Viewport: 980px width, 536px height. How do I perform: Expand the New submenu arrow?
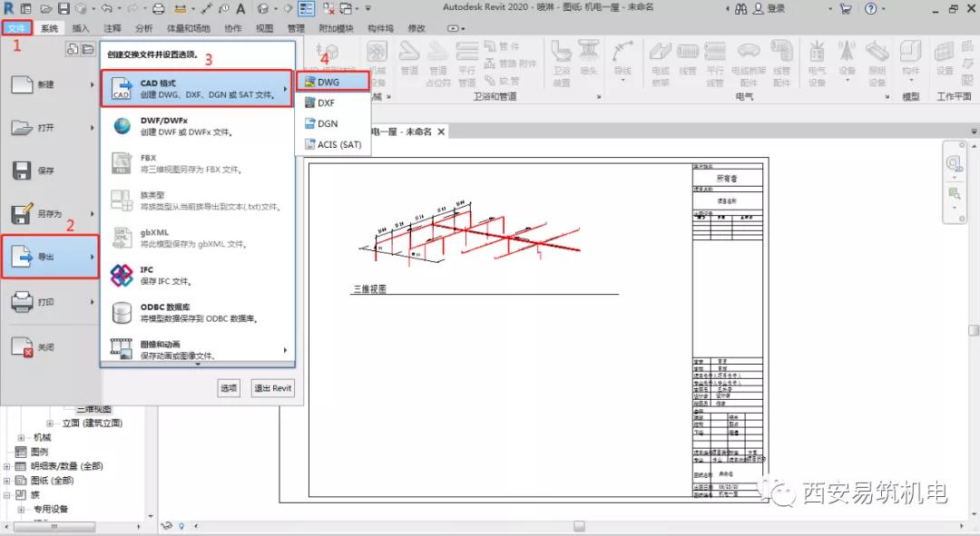coord(92,84)
